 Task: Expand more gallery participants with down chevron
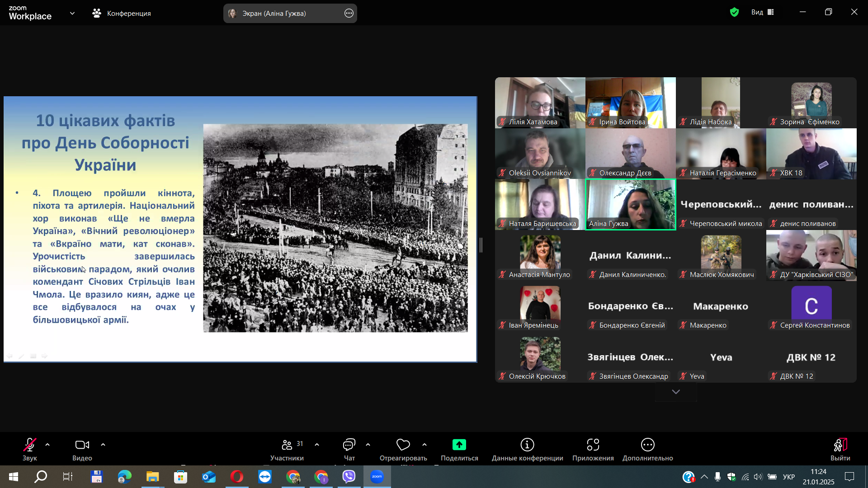[x=676, y=392]
